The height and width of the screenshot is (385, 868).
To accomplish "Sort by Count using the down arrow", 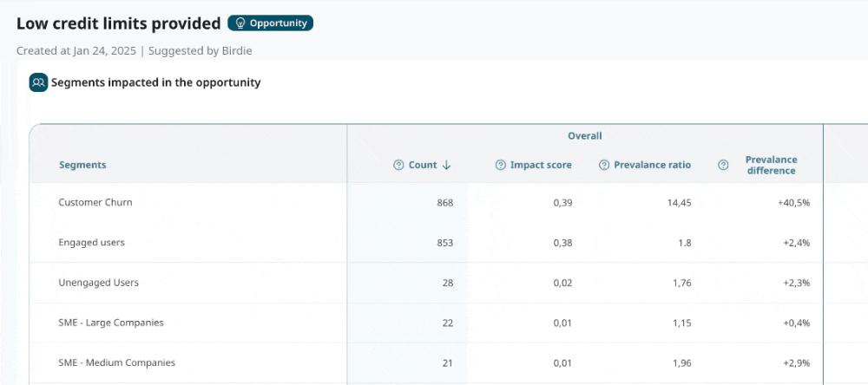I will pos(447,166).
